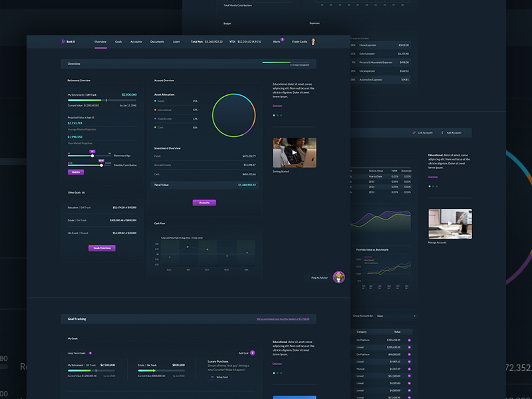
Task: Toggle the Equity slice in Asset Allocation
Action: (x=155, y=100)
